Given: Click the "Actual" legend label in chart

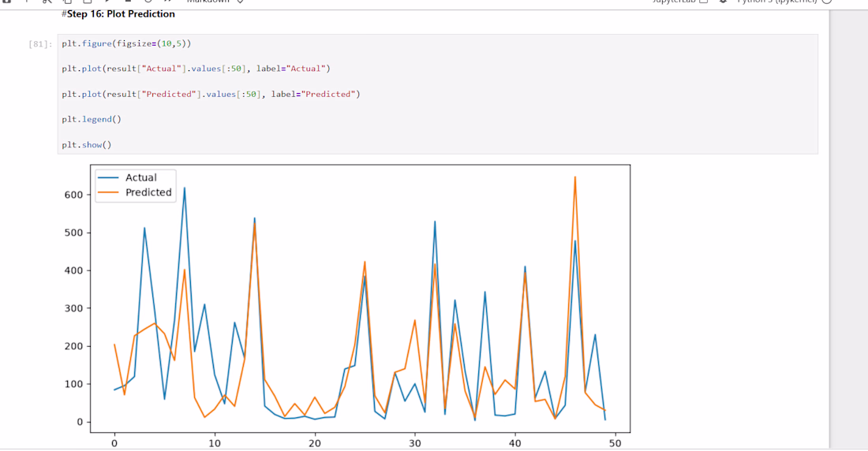Looking at the screenshot, I should pyautogui.click(x=140, y=177).
